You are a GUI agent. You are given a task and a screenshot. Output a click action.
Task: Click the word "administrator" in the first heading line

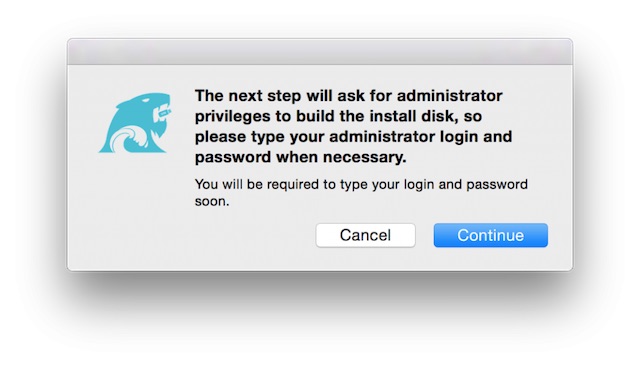pyautogui.click(x=449, y=96)
